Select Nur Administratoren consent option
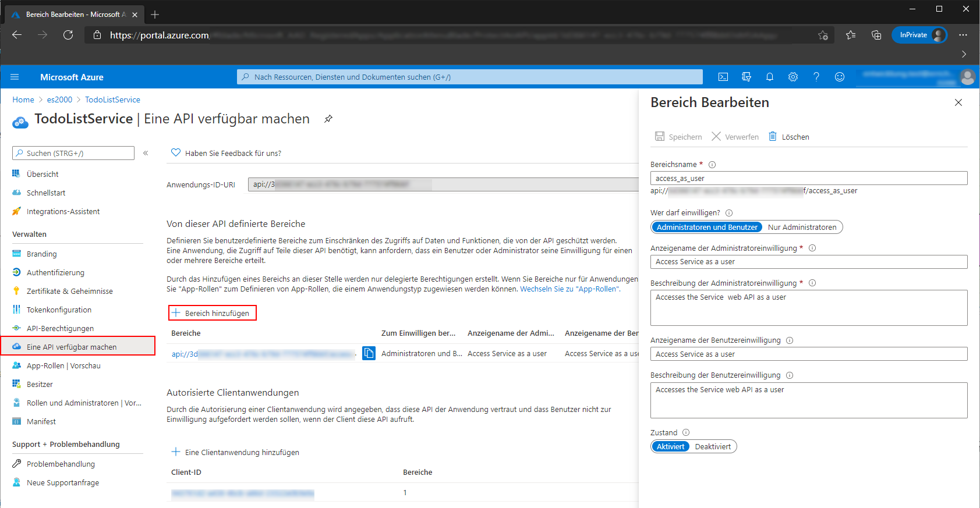Viewport: 980px width, 508px height. click(802, 228)
